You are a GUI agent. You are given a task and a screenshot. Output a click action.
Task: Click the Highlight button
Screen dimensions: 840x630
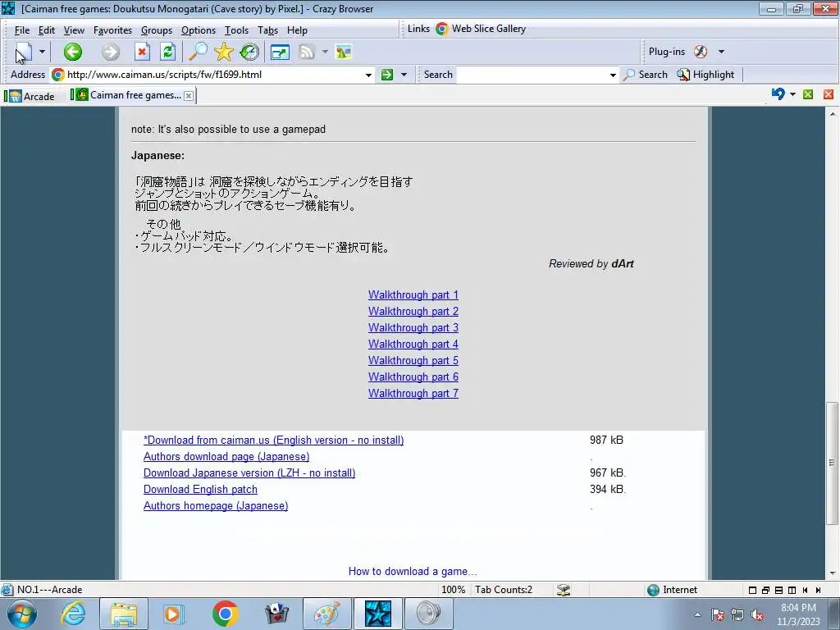tap(705, 75)
